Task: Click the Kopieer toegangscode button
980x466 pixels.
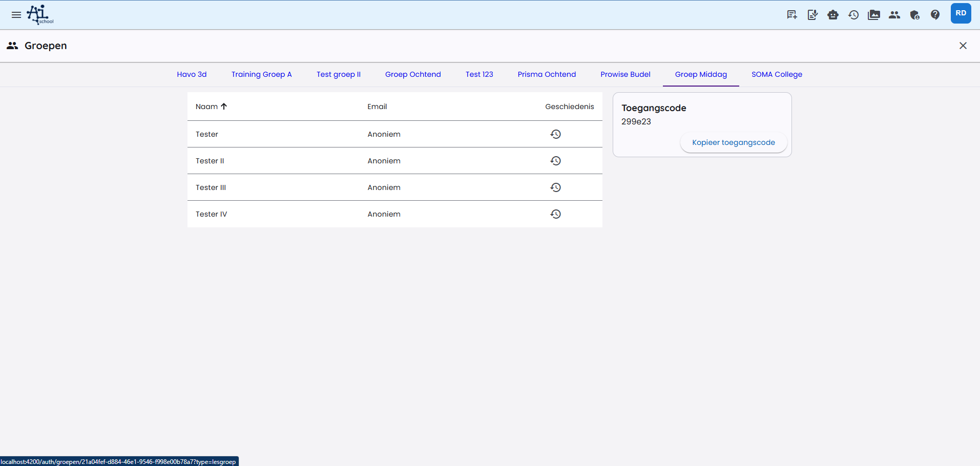Action: 733,142
